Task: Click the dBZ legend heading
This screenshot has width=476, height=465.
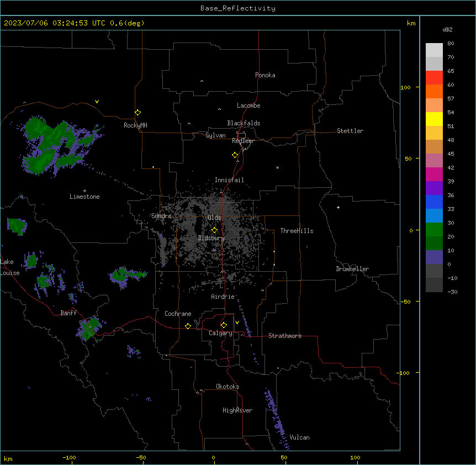Action: 447,29
